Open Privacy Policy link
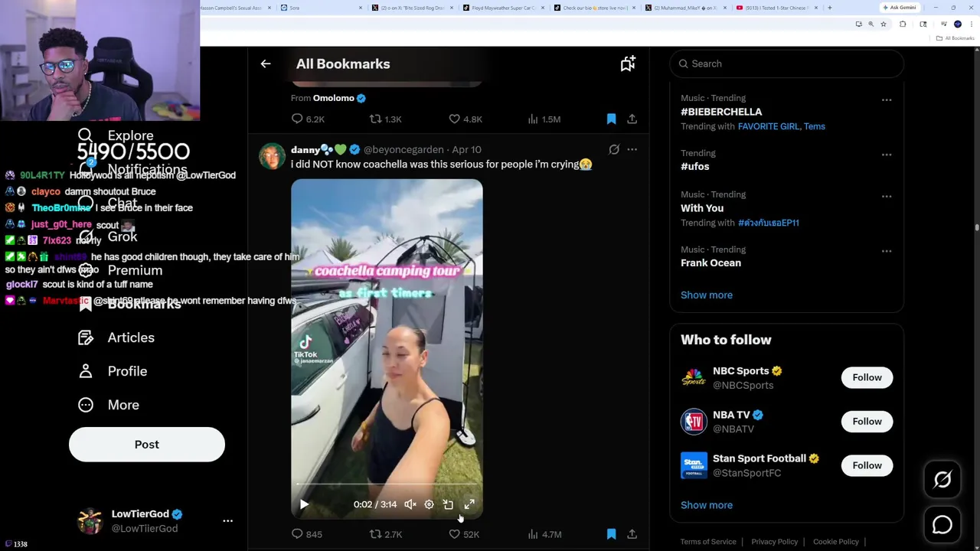The width and height of the screenshot is (980, 551). pos(775,542)
